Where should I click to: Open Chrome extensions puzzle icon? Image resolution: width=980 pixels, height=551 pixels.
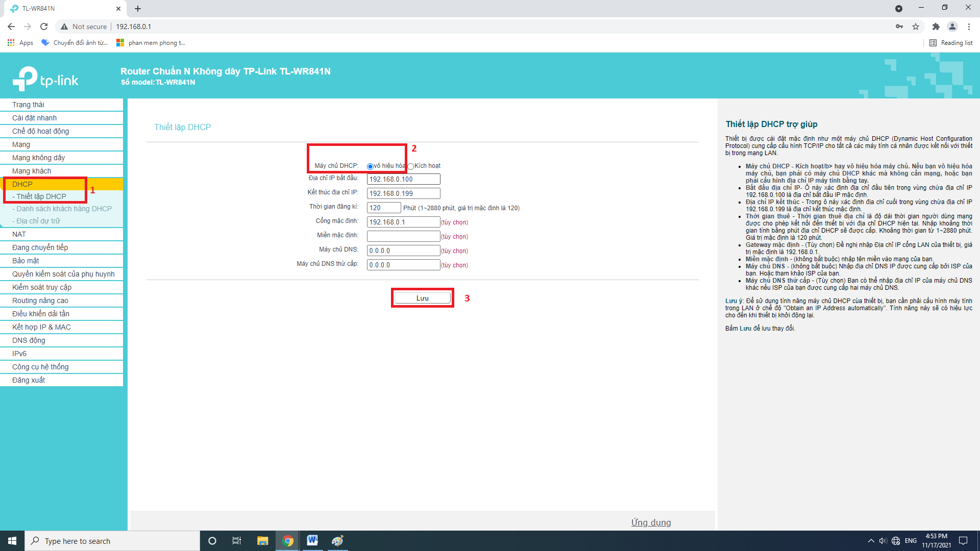[x=936, y=27]
